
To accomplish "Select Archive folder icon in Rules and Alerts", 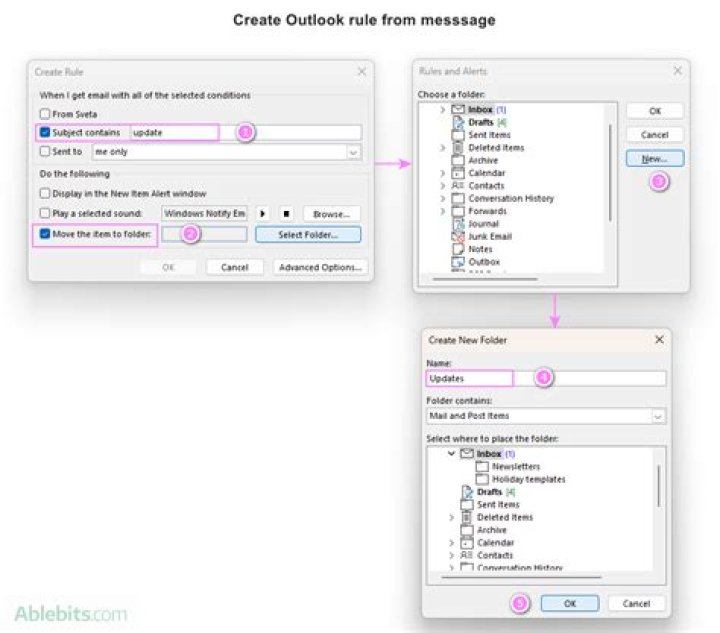I will (458, 160).
